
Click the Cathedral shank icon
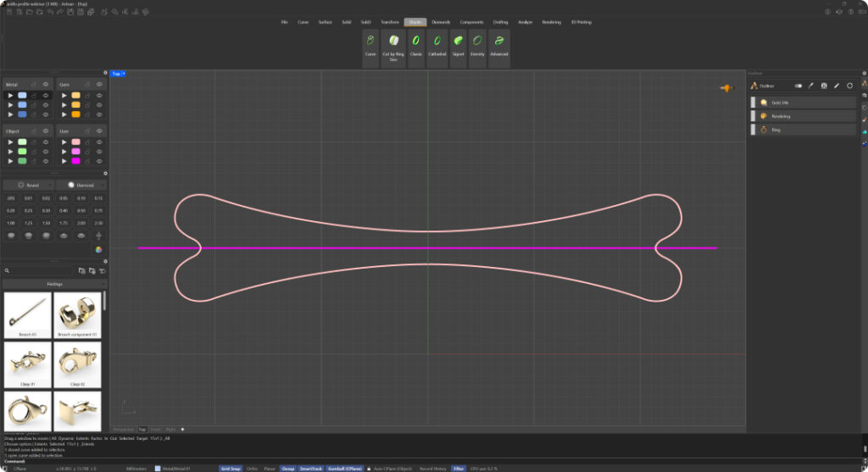pos(437,43)
